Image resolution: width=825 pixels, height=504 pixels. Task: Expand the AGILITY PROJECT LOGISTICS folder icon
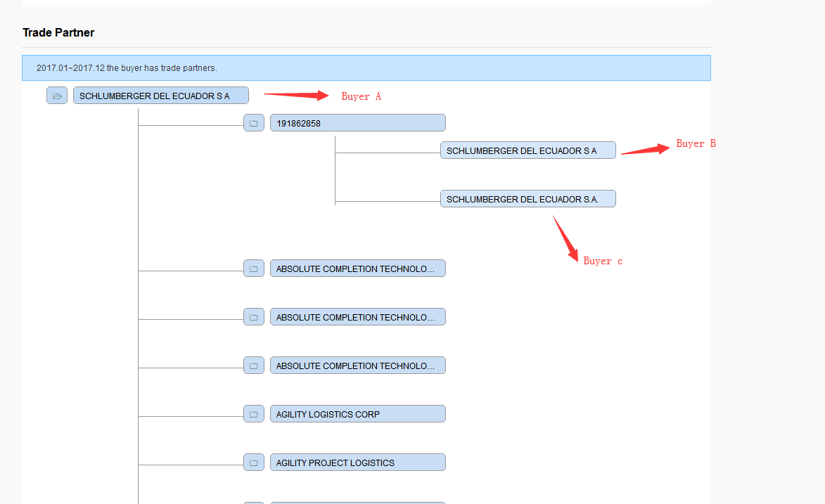click(254, 463)
